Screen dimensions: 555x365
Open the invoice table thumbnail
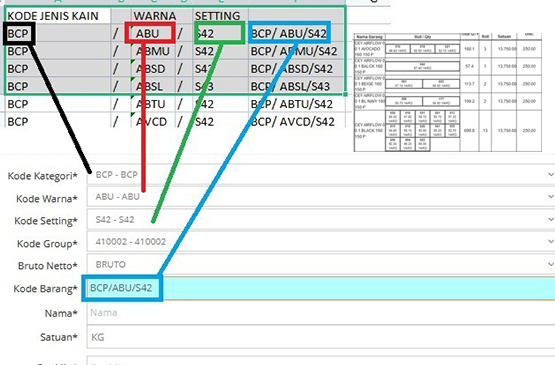point(448,92)
